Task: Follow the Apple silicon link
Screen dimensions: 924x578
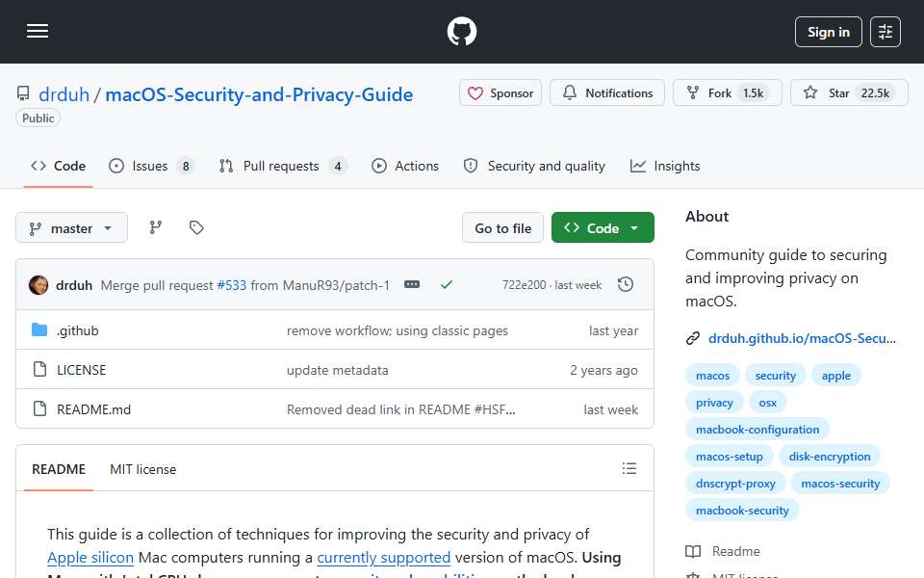Action: [x=90, y=558]
